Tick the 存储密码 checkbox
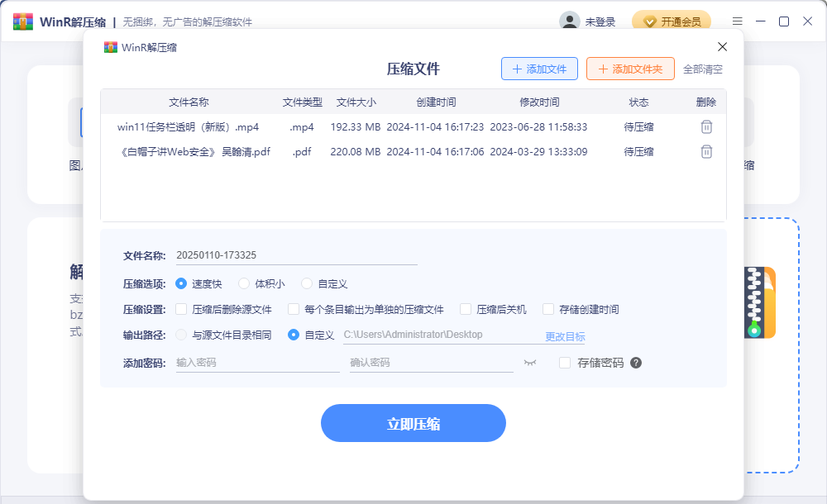The height and width of the screenshot is (504, 827). point(565,363)
